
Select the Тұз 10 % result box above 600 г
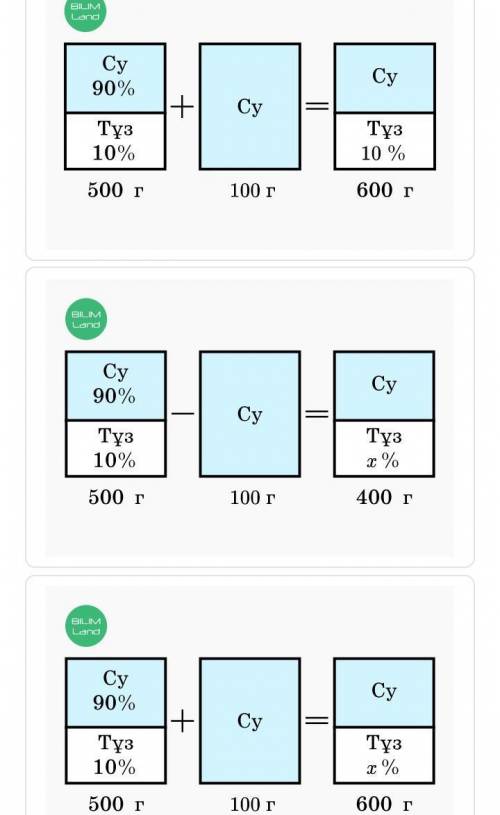point(385,141)
